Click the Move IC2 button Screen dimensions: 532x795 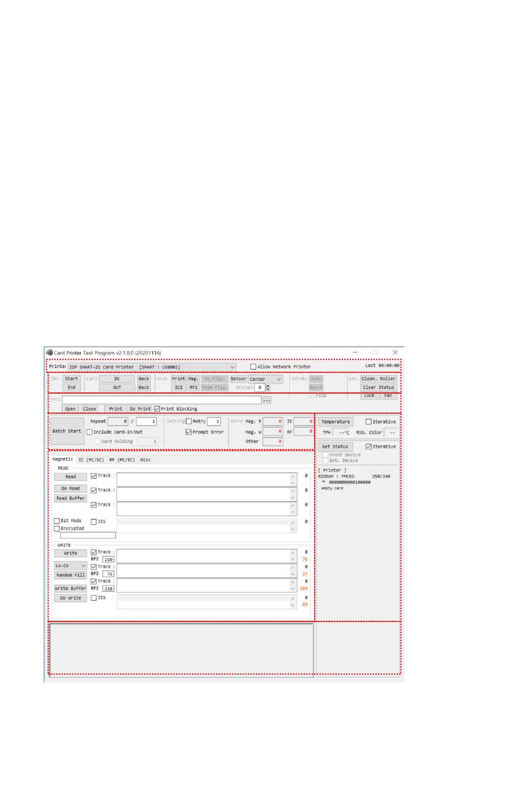(x=179, y=387)
